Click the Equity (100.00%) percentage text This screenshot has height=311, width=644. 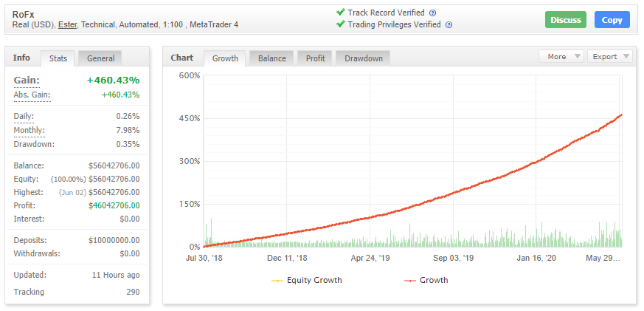pos(69,180)
